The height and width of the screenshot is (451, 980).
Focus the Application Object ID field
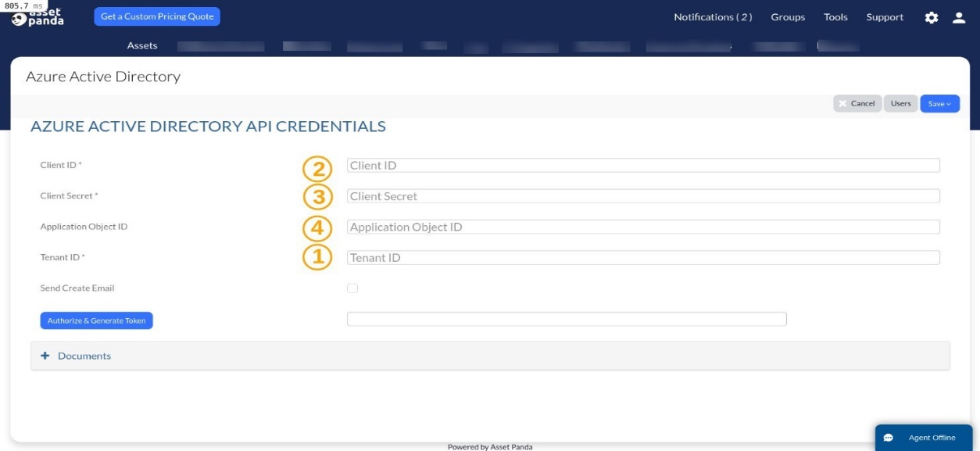[643, 227]
